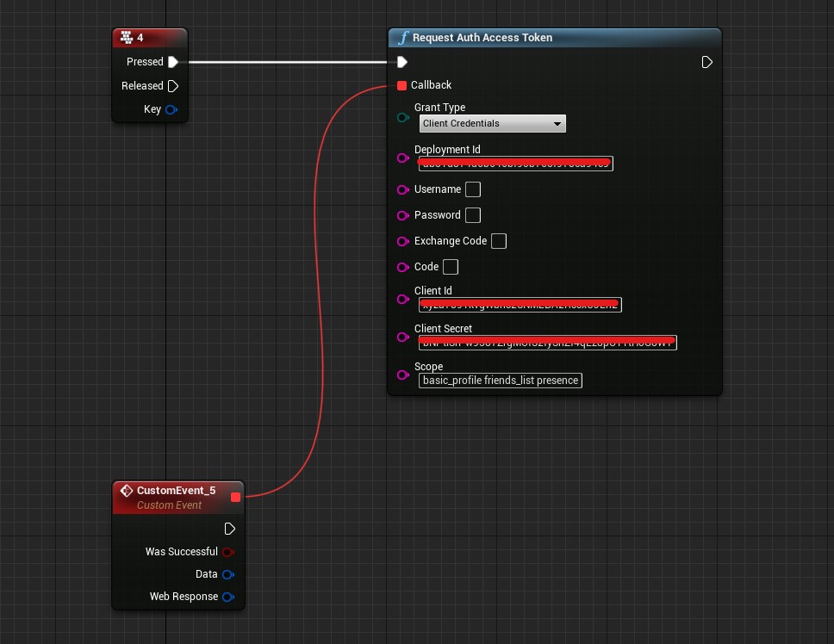Click the Was Successful boolean output pin
Screen dimensions: 834x644
point(228,552)
